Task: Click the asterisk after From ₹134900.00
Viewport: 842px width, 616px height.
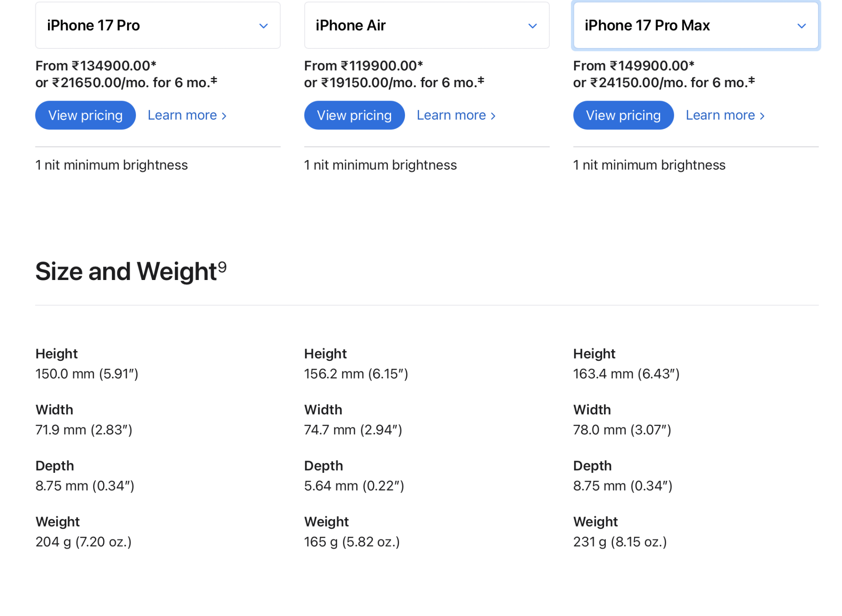Action: [x=154, y=64]
